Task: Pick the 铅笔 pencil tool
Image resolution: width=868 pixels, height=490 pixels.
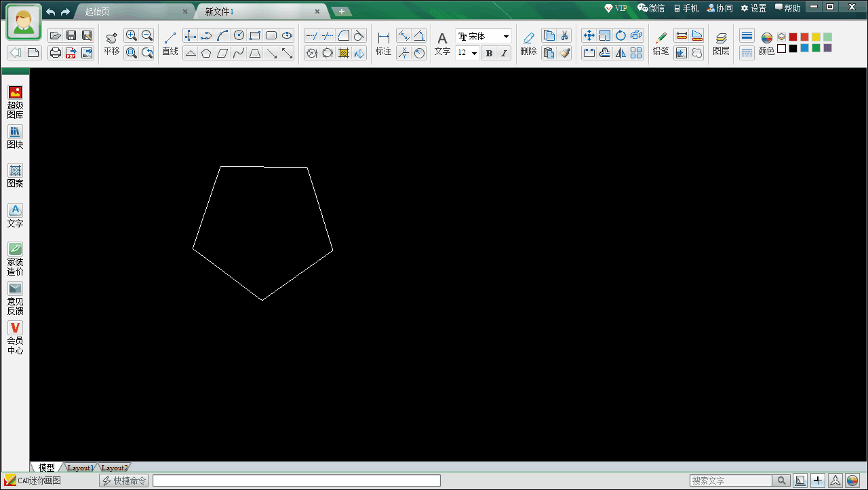Action: click(x=660, y=43)
